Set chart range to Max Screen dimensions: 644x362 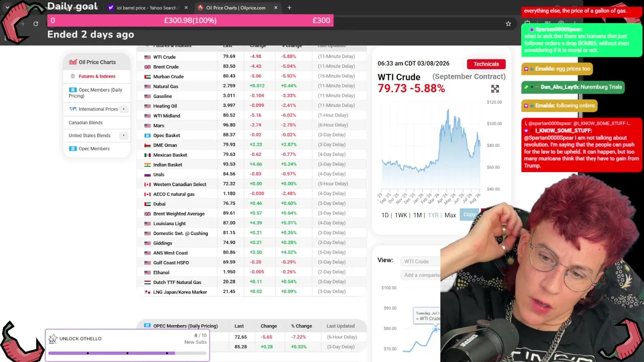click(450, 215)
